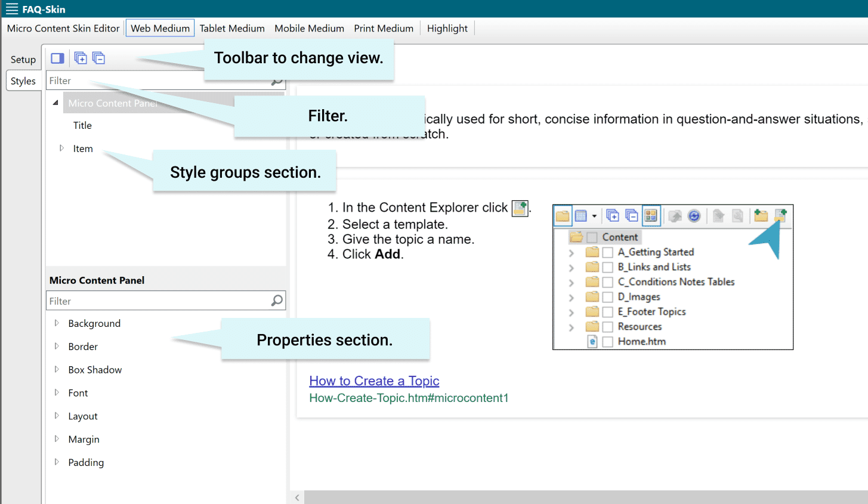The height and width of the screenshot is (504, 868).
Task: Switch to the Tablet Medium tab
Action: tap(232, 28)
